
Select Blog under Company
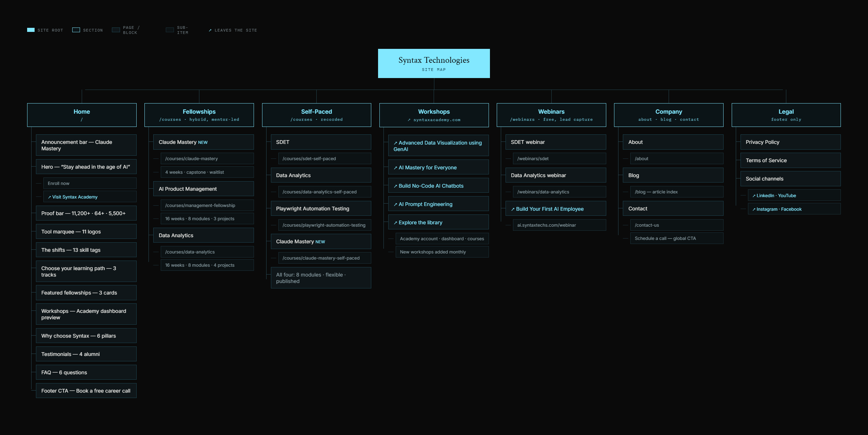tap(673, 175)
